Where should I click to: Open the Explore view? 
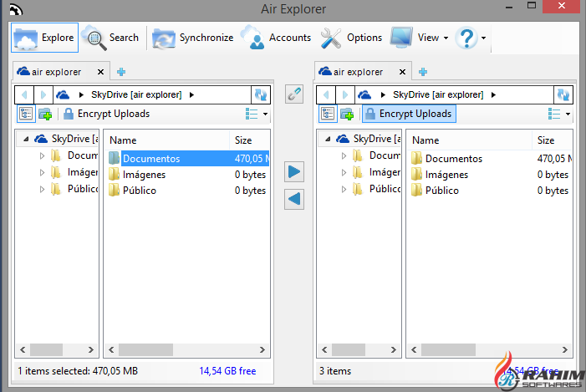click(x=44, y=38)
